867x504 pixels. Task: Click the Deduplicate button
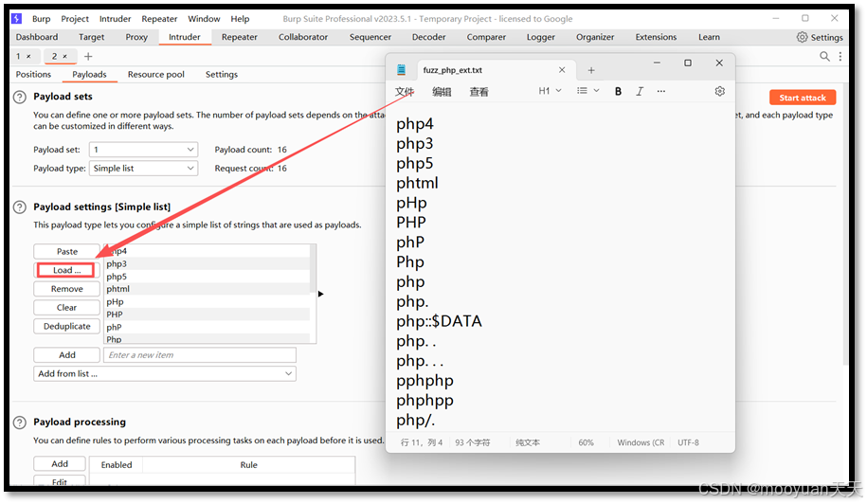click(67, 327)
